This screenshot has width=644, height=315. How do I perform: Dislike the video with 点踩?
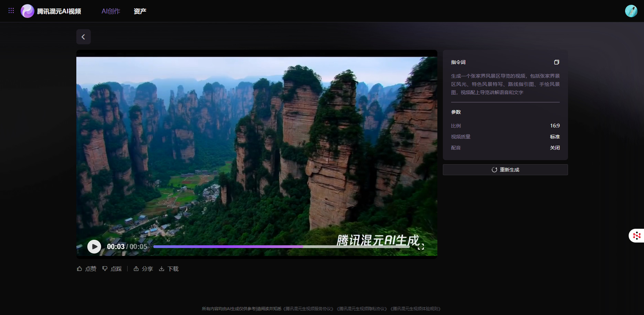coord(112,269)
